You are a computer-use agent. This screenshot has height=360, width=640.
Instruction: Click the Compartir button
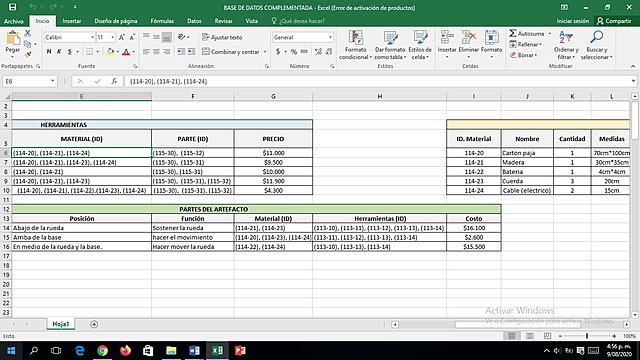pos(614,21)
